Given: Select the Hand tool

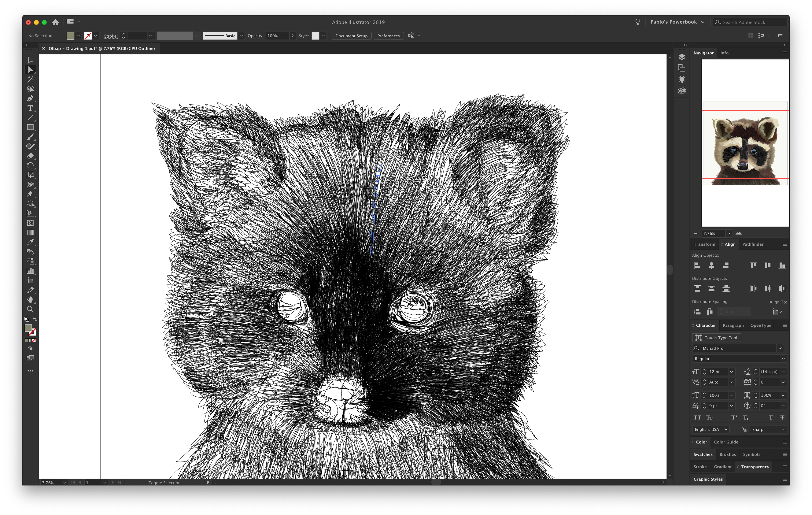Looking at the screenshot, I should (x=30, y=300).
